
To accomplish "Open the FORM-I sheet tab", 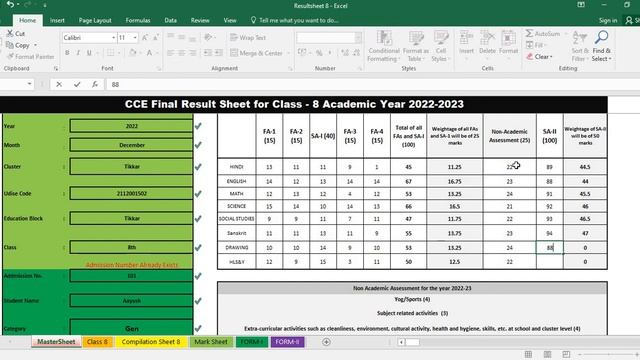I will click(x=251, y=342).
